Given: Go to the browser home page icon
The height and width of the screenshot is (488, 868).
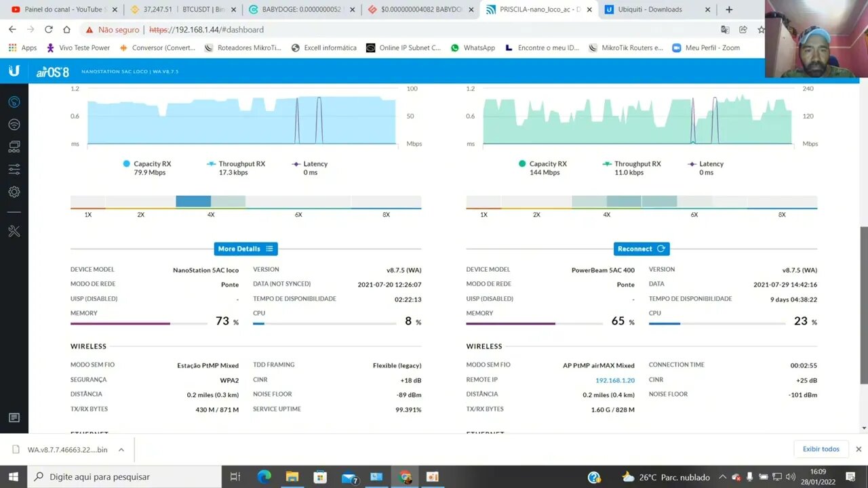Looking at the screenshot, I should 66,30.
